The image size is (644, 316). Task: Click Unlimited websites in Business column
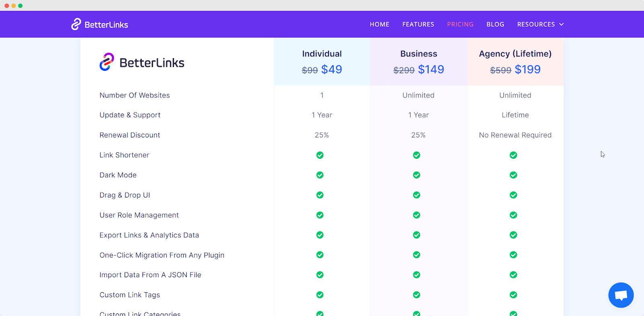(419, 96)
